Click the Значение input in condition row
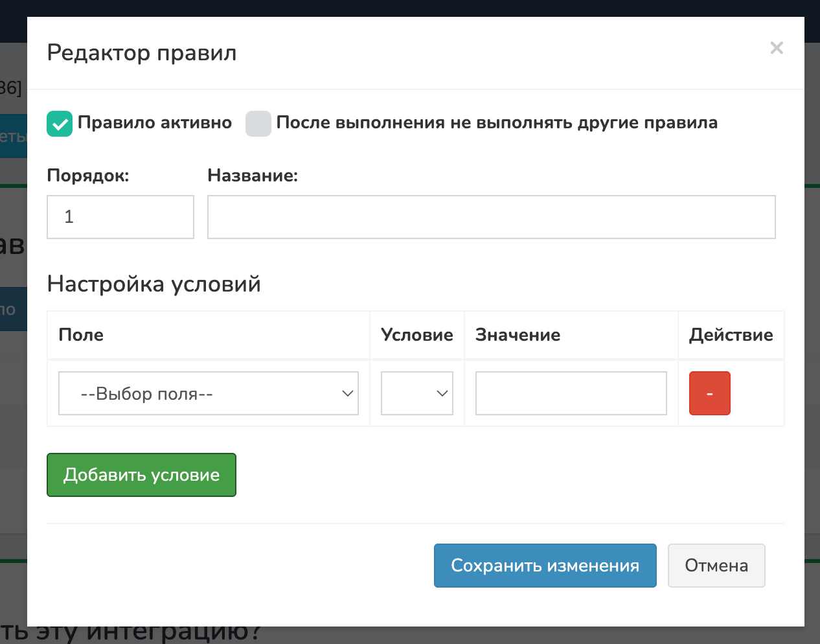 [571, 393]
